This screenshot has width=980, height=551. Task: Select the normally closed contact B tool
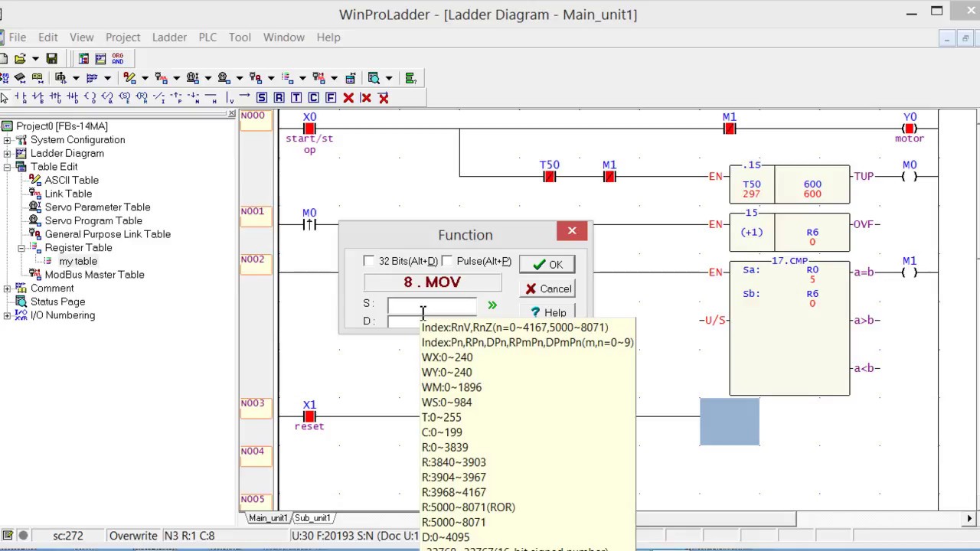click(x=38, y=97)
